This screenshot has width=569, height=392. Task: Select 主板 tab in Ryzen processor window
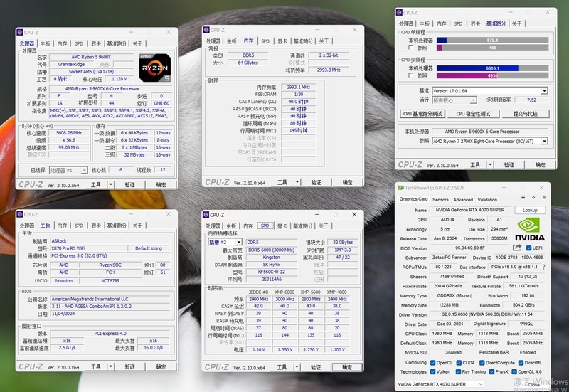[x=46, y=43]
